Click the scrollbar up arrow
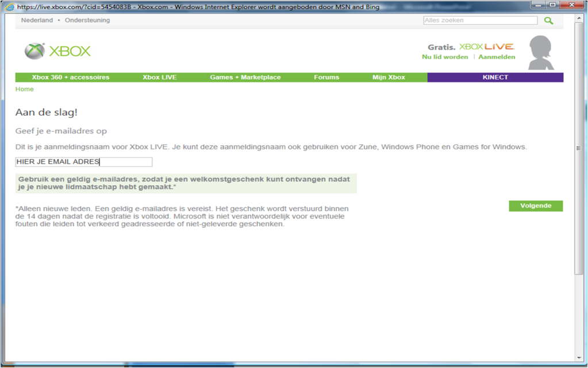 tap(579, 18)
